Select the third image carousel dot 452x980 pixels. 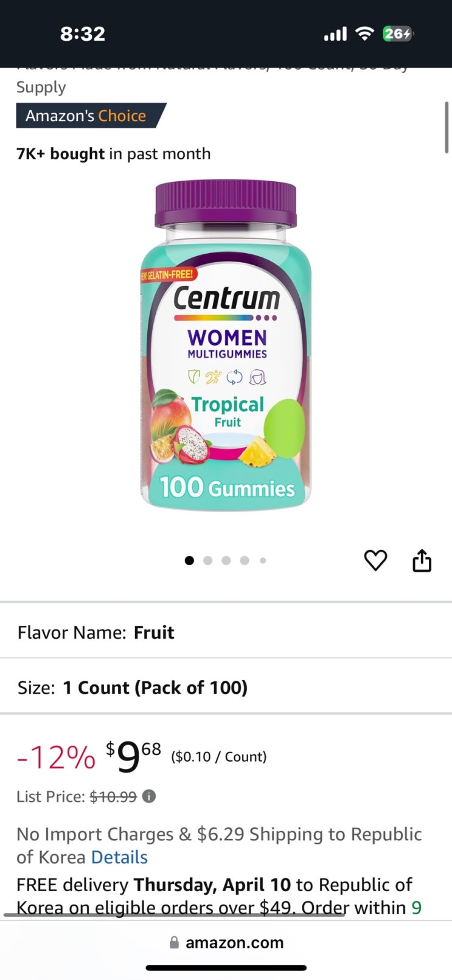click(x=226, y=560)
